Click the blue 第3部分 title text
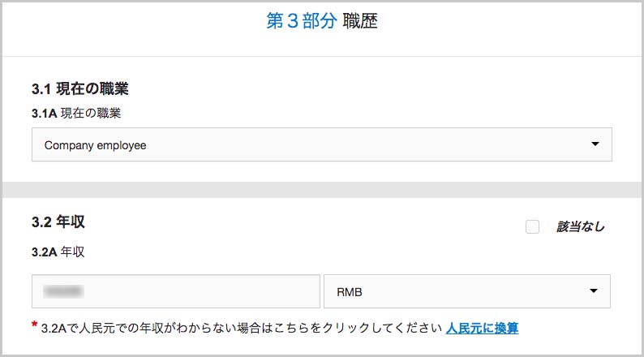Viewport: 644px width, 357px height. [302, 21]
